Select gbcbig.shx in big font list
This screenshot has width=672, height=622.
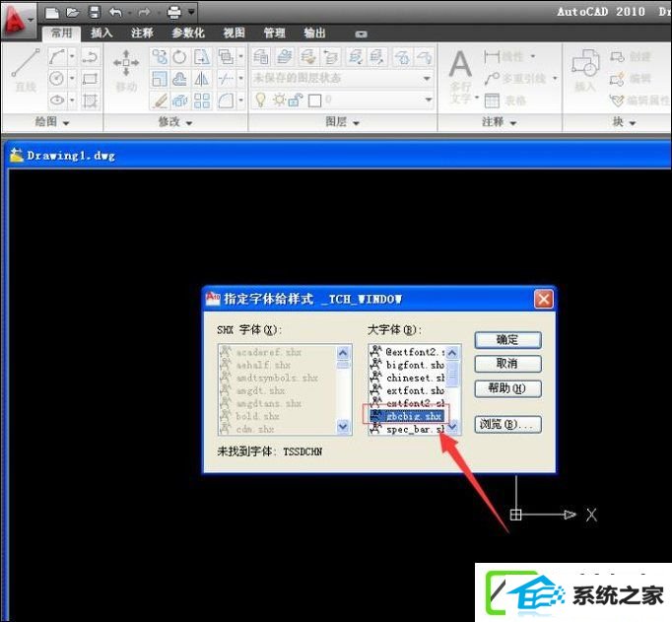[x=408, y=415]
